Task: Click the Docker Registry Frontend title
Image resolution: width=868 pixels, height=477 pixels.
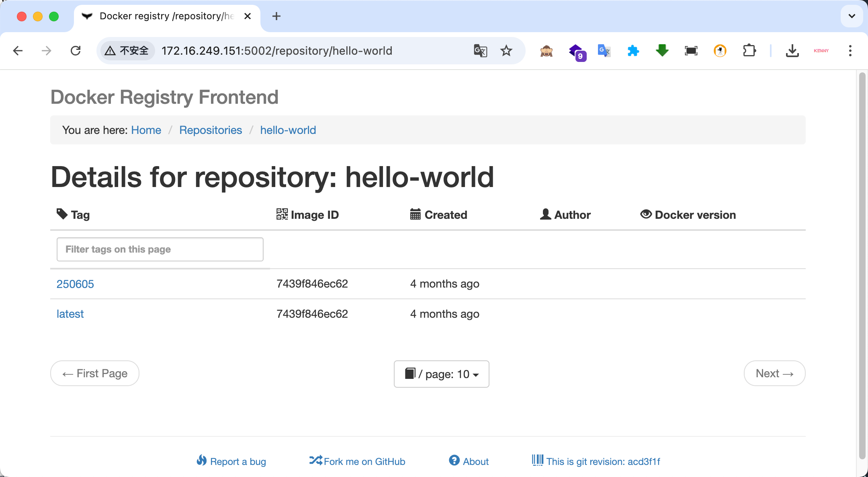Action: point(164,97)
